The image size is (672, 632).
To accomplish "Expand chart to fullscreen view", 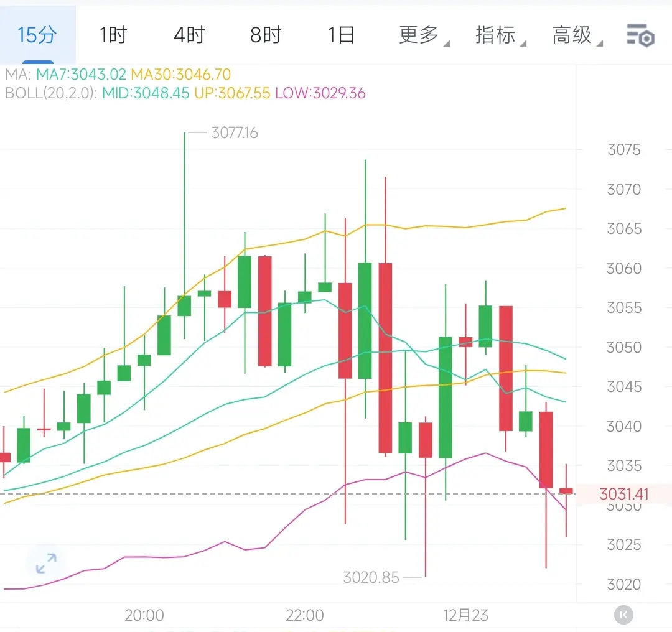I will (46, 564).
